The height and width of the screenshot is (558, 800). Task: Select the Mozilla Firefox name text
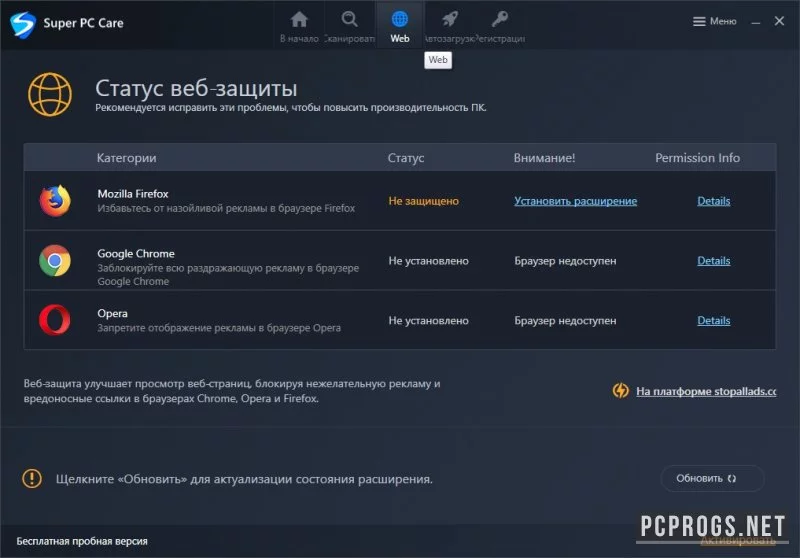(x=133, y=194)
